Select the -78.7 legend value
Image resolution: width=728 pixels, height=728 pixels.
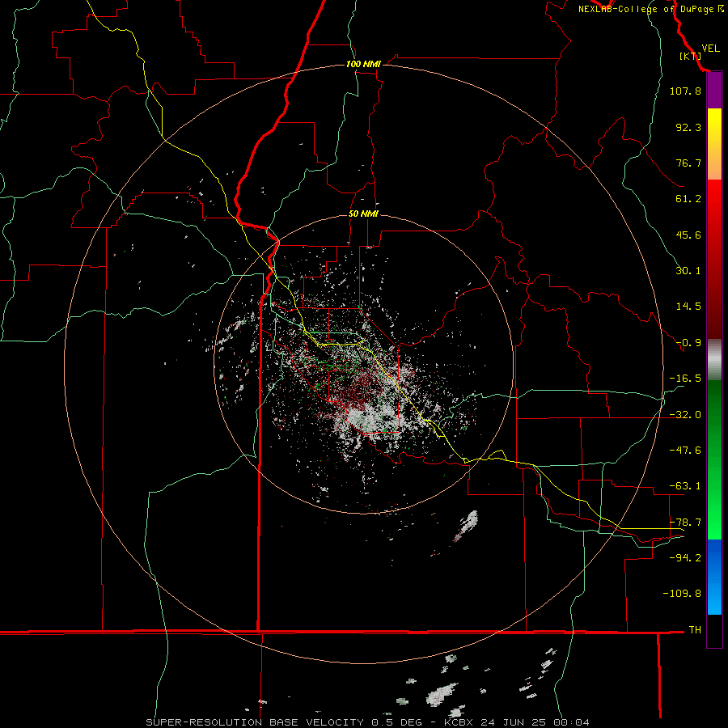click(x=685, y=523)
